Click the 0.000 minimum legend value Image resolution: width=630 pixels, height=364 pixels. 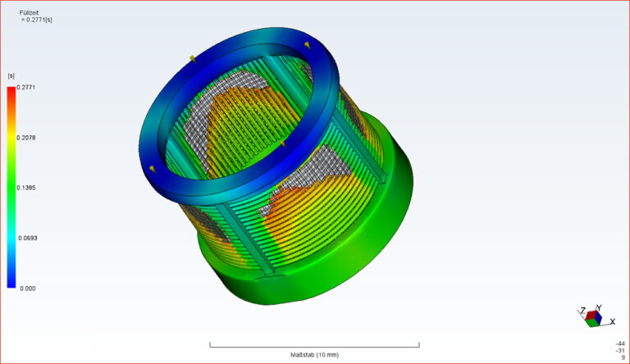26,289
